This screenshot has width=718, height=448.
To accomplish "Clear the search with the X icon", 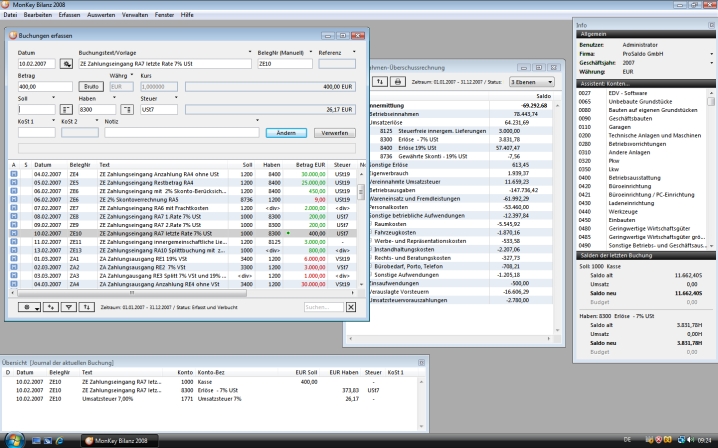I will click(350, 307).
